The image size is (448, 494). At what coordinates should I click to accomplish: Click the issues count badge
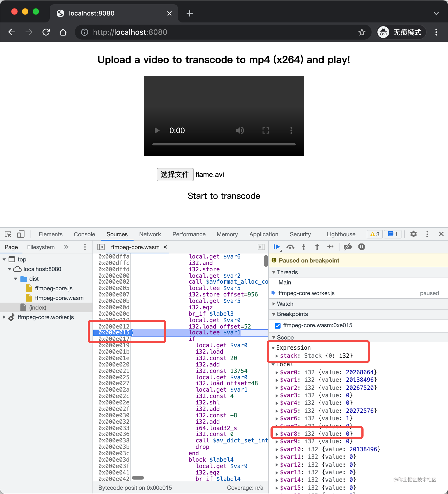(393, 234)
